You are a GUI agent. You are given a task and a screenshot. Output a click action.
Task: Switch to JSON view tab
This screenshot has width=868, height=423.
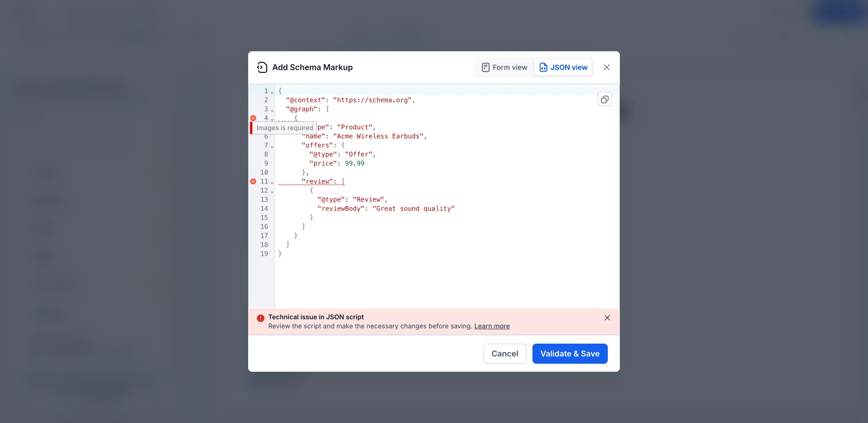pyautogui.click(x=563, y=67)
